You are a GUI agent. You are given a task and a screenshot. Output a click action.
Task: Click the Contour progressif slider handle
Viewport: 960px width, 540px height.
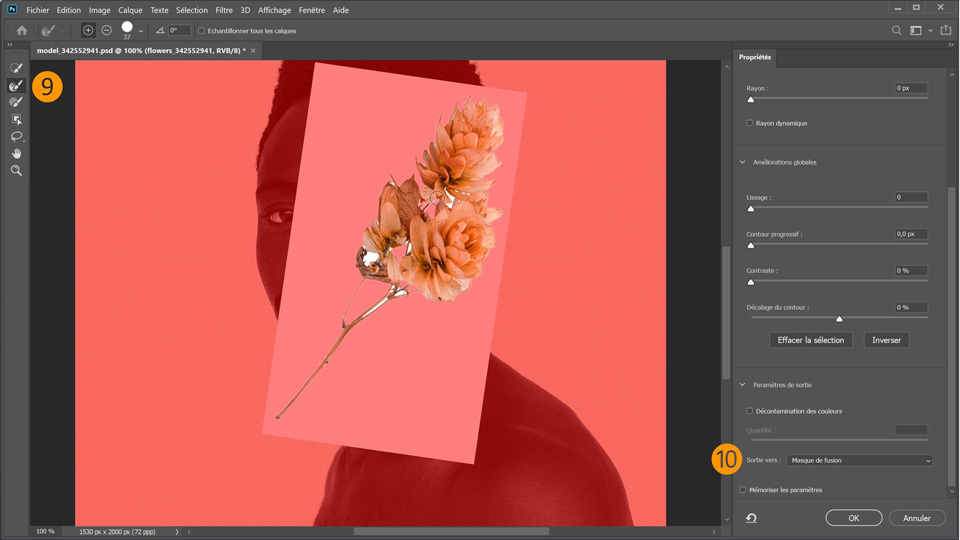(x=751, y=246)
